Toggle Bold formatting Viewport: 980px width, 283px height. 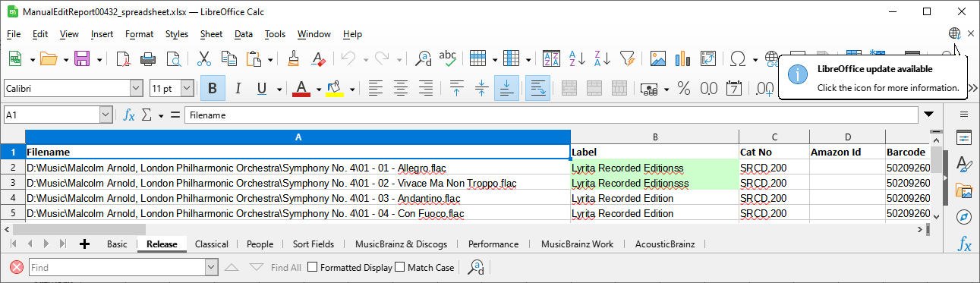point(212,89)
